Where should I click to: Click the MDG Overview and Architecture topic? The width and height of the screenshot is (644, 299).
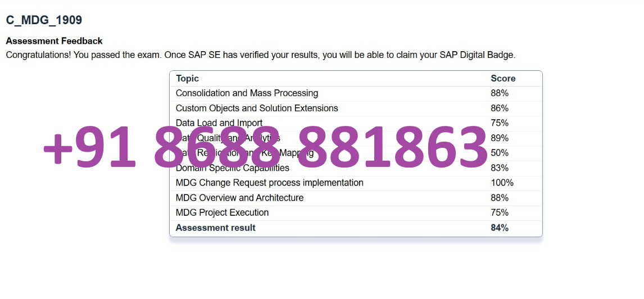pyautogui.click(x=239, y=198)
